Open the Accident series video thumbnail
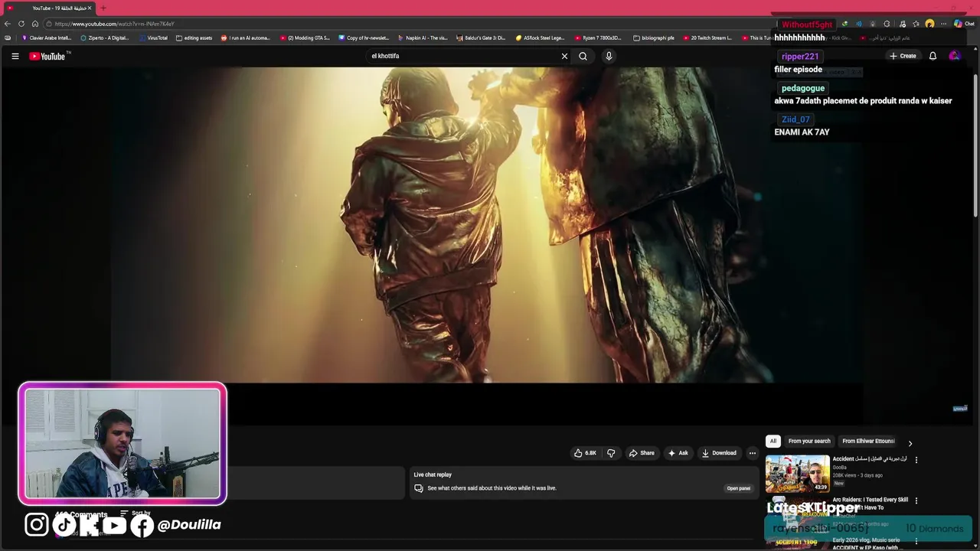This screenshot has height=551, width=980. (797, 474)
